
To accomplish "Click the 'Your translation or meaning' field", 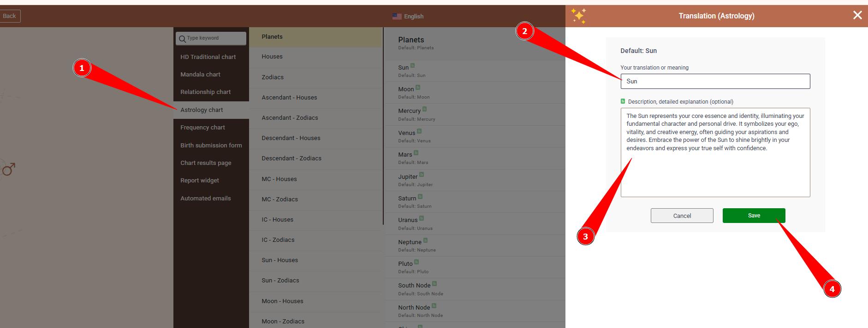I will pos(715,82).
